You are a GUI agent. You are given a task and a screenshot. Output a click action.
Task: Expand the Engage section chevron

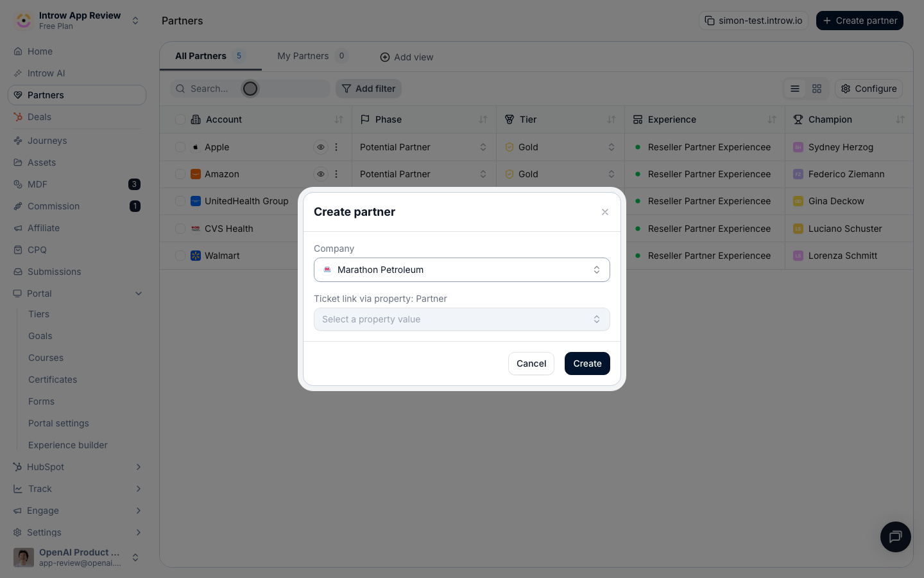[139, 511]
